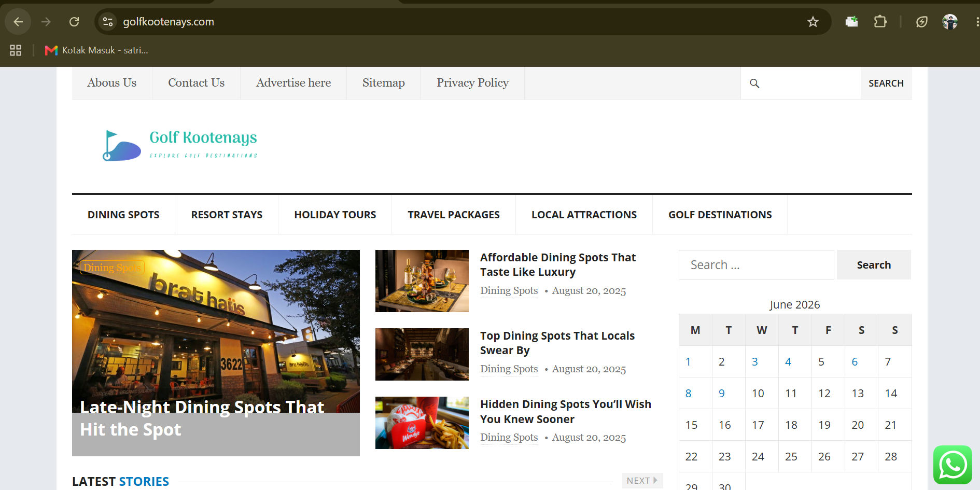
Task: Open Hidden Dining Spots You'll Wish article
Action: [566, 412]
